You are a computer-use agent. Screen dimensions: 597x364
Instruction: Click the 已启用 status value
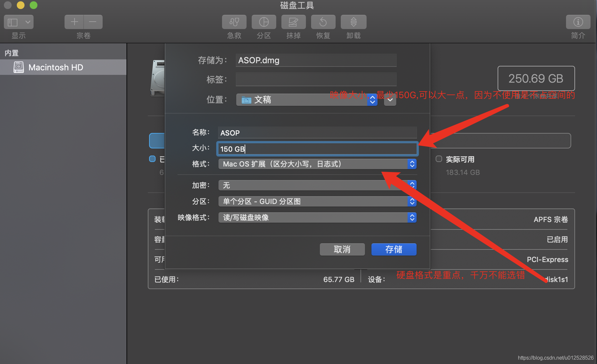tap(557, 239)
